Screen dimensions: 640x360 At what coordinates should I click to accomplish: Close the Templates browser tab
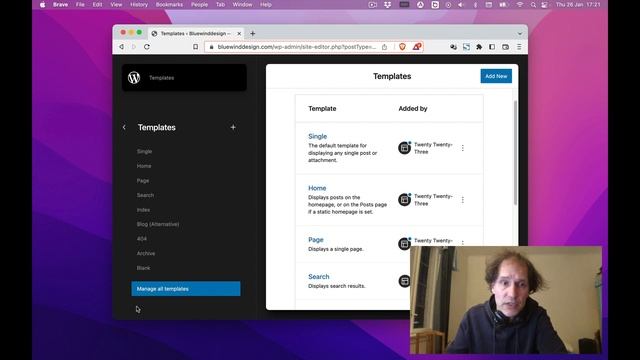(x=239, y=33)
